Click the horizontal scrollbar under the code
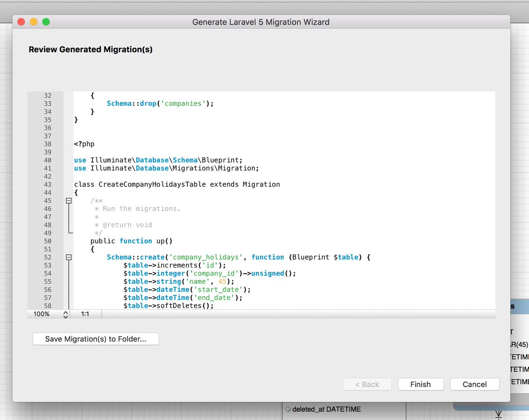This screenshot has width=529, height=420. (298, 314)
